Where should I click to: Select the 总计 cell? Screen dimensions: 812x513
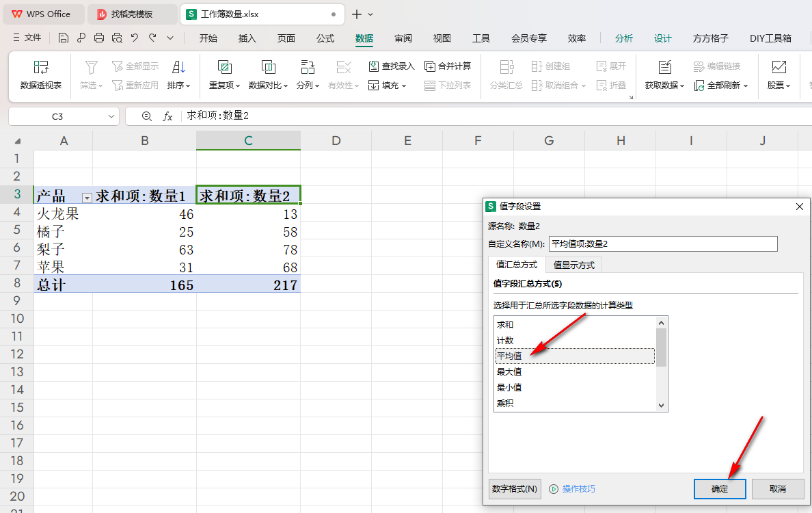coord(63,285)
